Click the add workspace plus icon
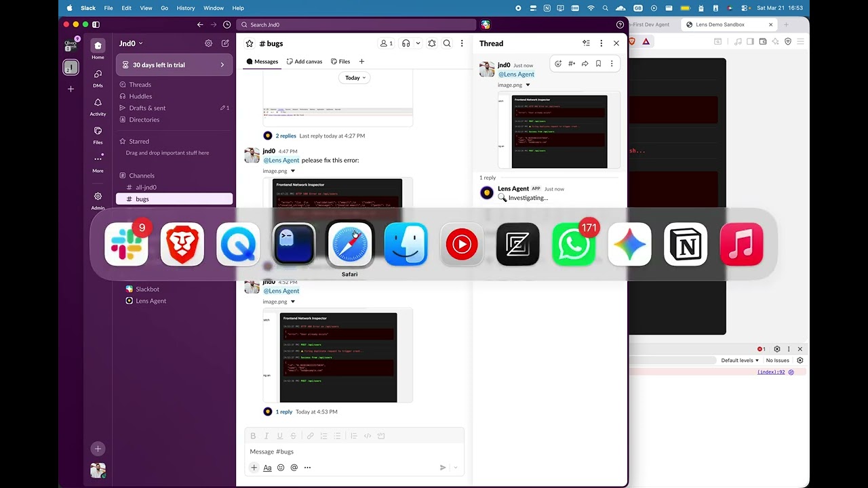Image resolution: width=868 pixels, height=488 pixels. coord(71,89)
